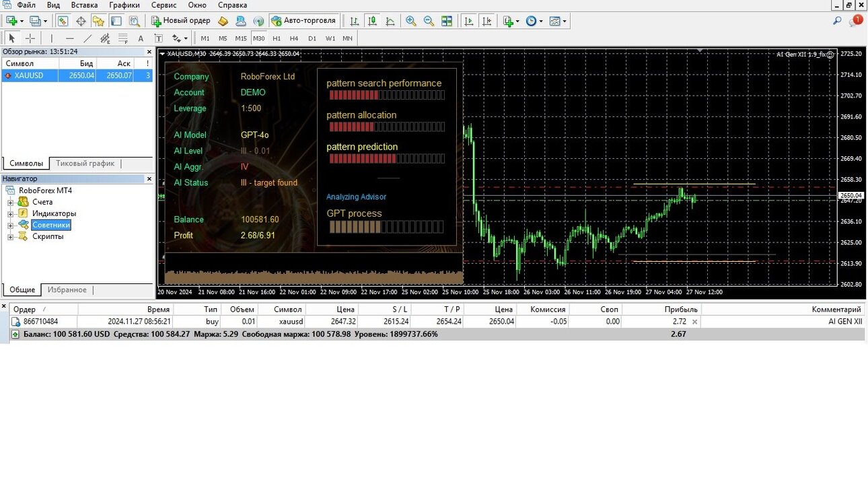Image resolution: width=868 pixels, height=488 pixels.
Task: Switch chart to candlesticks mode
Action: point(372,21)
